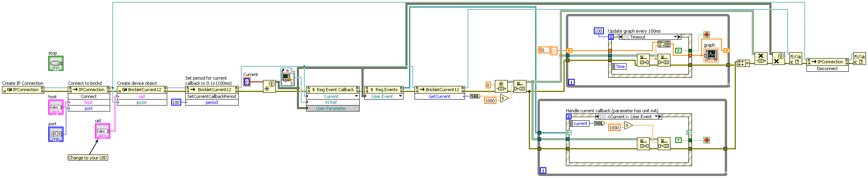Toggle the False constant in User Event case
The height and width of the screenshot is (178, 868).
point(678,140)
